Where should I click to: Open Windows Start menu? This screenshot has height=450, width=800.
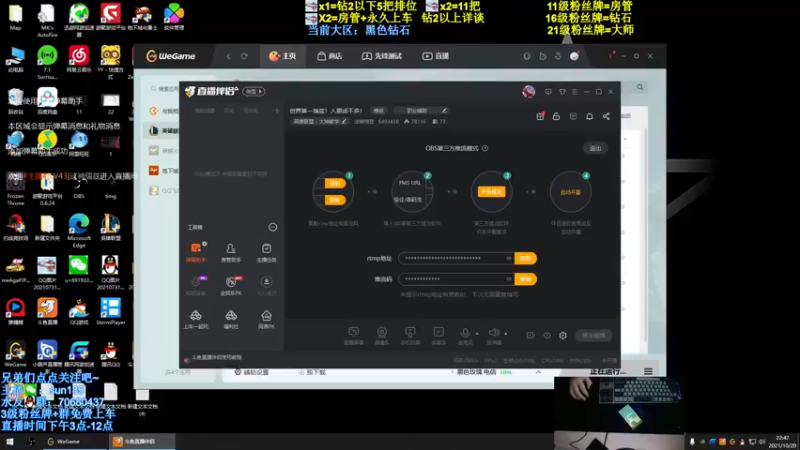click(x=10, y=441)
